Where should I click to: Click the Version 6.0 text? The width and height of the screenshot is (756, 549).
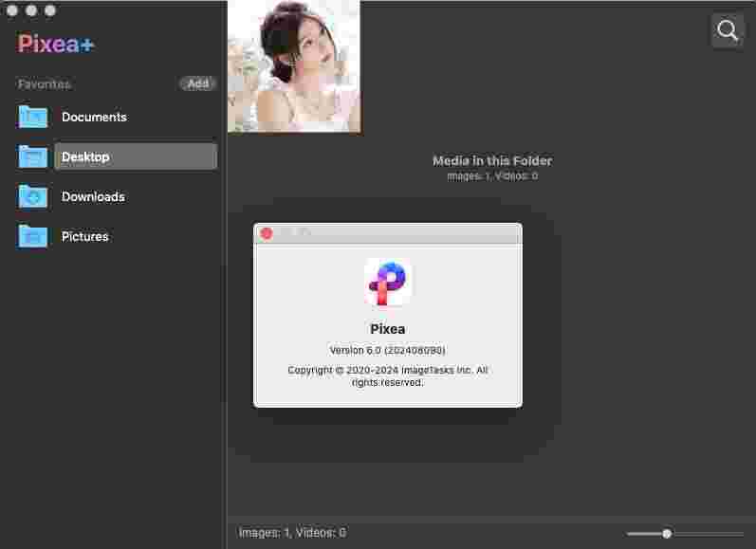[x=388, y=350]
